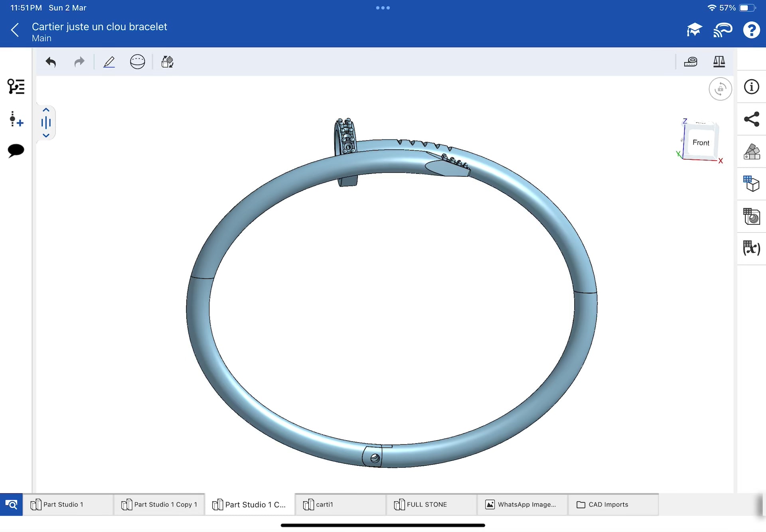Image resolution: width=766 pixels, height=532 pixels.
Task: Open CAD Imports folder tab
Action: (613, 504)
